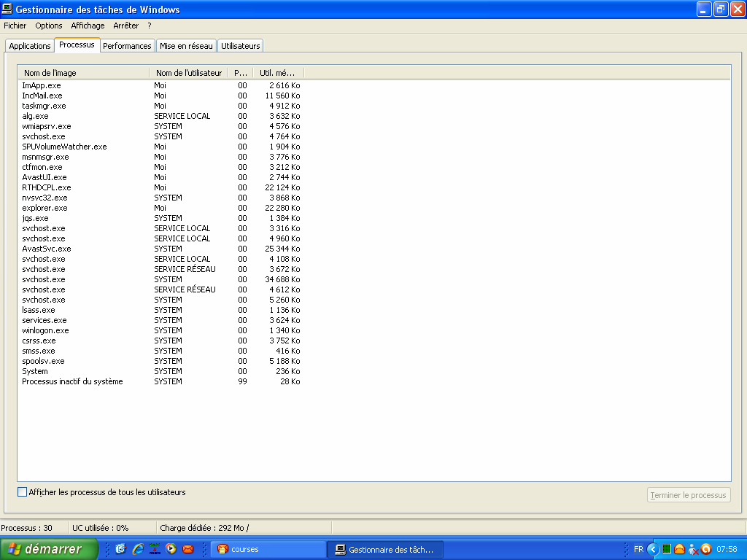The height and width of the screenshot is (560, 747).
Task: Select the lsass.exe process row
Action: 161,310
